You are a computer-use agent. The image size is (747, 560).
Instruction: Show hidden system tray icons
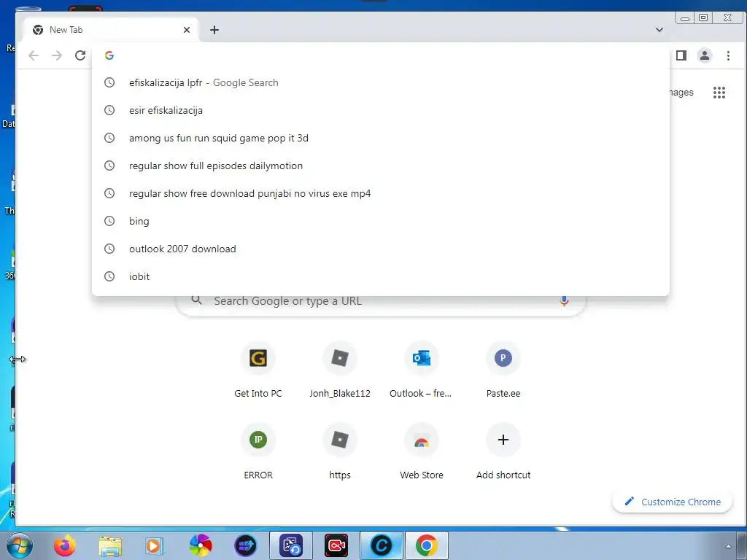(x=728, y=546)
